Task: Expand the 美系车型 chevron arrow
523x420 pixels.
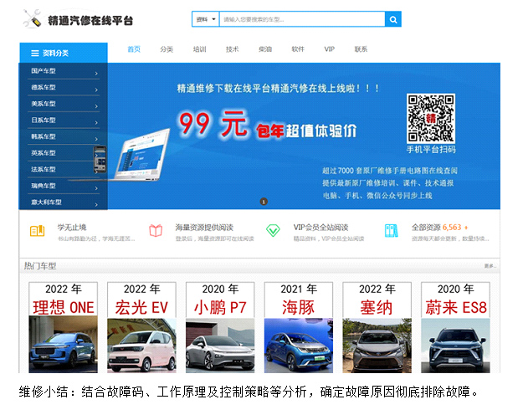Action: pyautogui.click(x=96, y=106)
